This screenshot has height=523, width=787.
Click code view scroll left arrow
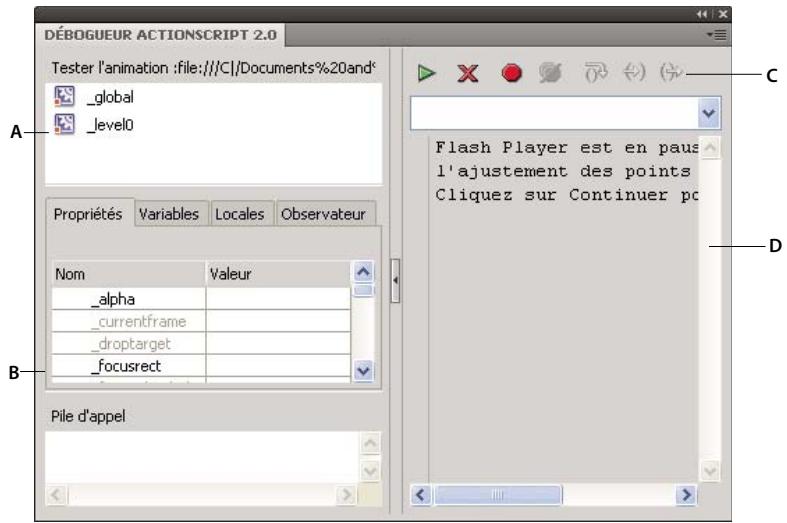[x=421, y=495]
